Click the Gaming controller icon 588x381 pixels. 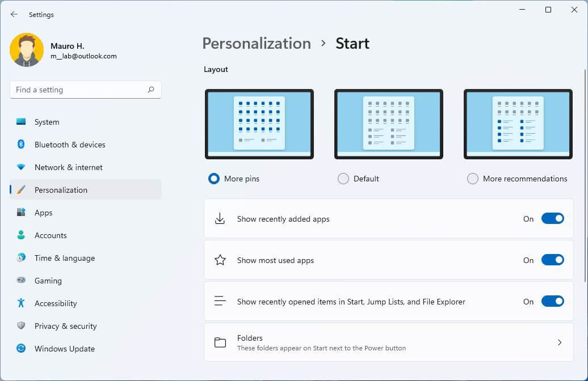coord(21,281)
